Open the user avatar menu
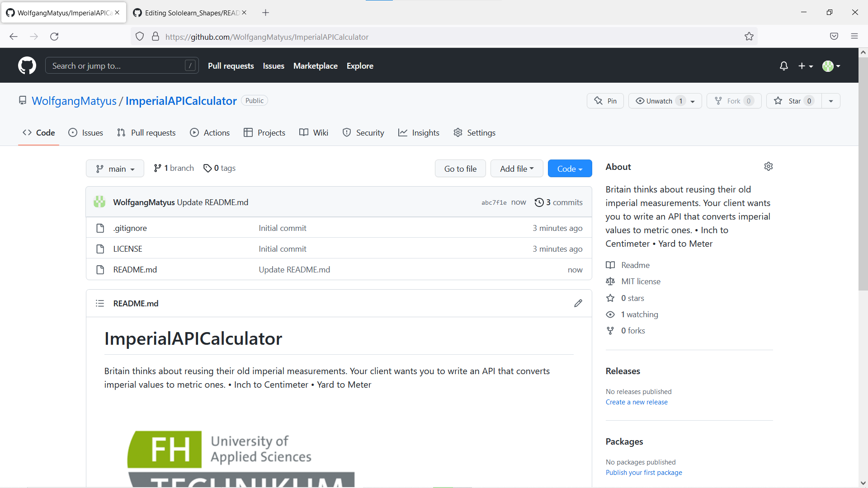The width and height of the screenshot is (868, 488). (x=831, y=66)
